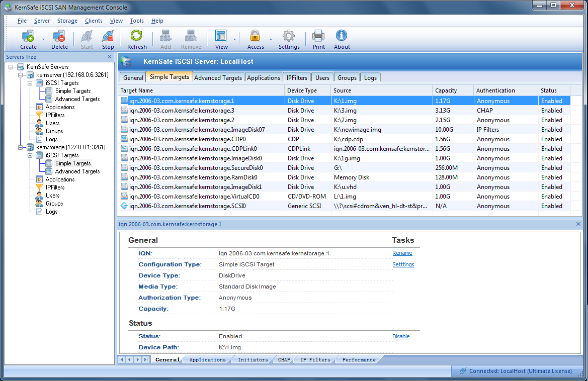Image resolution: width=588 pixels, height=381 pixels.
Task: Collapse the kernstorage (127.0.0.1:3261) node
Action: (21, 147)
